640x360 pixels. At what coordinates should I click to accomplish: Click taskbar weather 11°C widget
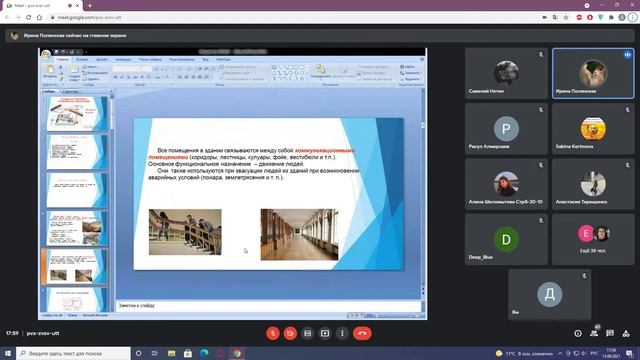pyautogui.click(x=524, y=353)
